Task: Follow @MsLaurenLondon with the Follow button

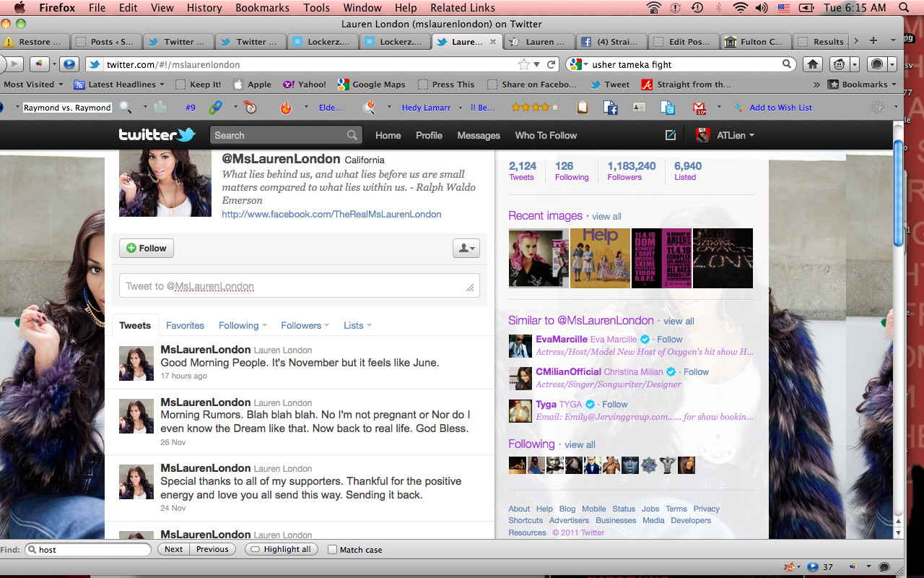Action: (147, 249)
